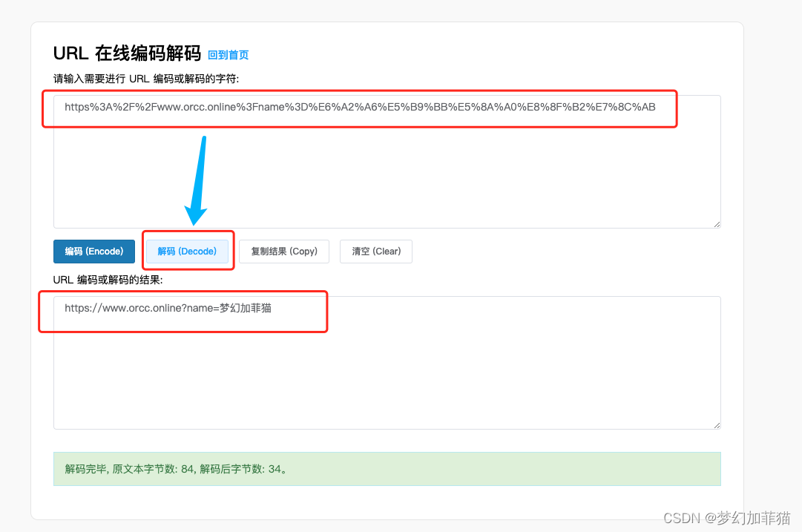The image size is (802, 532).
Task: Click the 编码 (Encode) button
Action: click(x=94, y=252)
